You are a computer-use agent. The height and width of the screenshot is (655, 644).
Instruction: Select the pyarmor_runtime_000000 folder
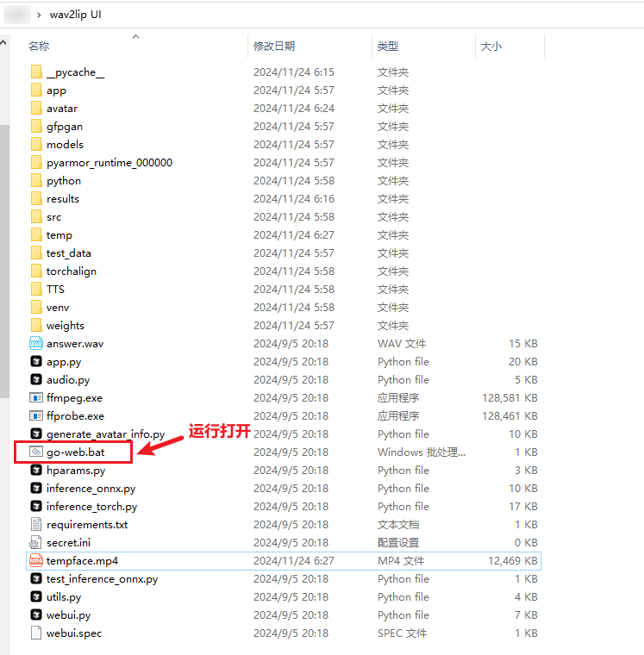pyautogui.click(x=109, y=163)
